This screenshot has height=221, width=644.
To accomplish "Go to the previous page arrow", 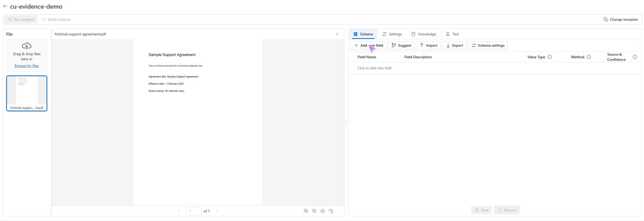I will (x=179, y=211).
